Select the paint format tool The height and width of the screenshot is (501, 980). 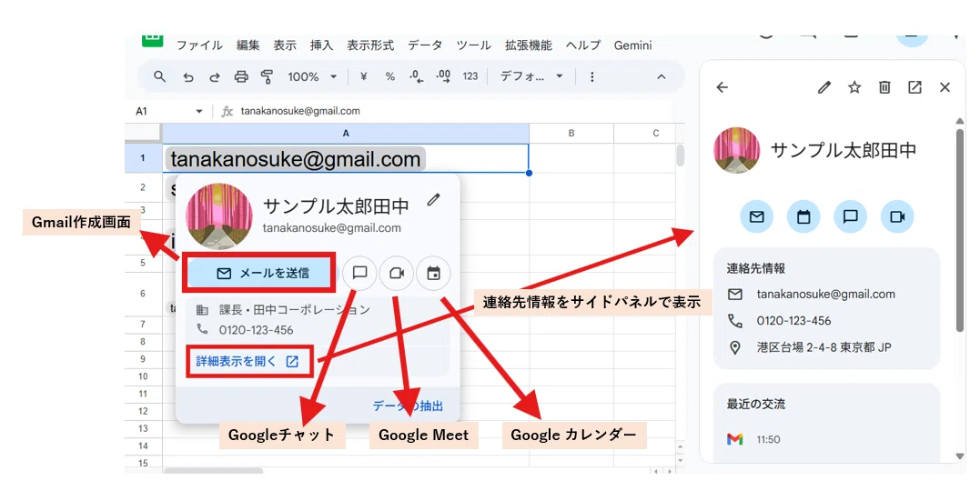(x=267, y=77)
